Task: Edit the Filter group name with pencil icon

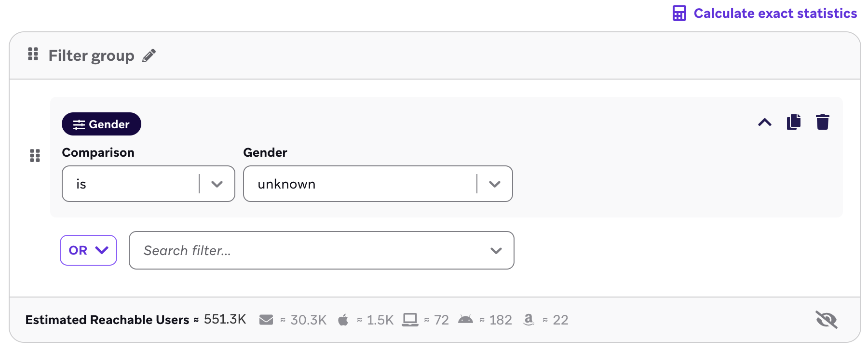Action: [149, 55]
